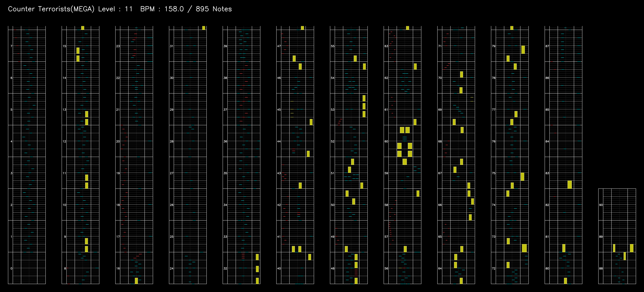Click the 895 Notes count text
Image resolution: width=644 pixels, height=292 pixels.
coord(214,9)
